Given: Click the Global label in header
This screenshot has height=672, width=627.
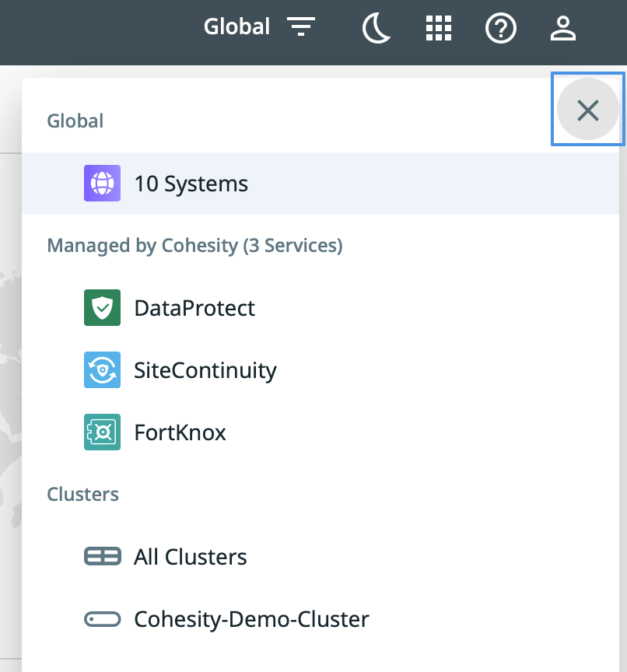Looking at the screenshot, I should [x=236, y=27].
